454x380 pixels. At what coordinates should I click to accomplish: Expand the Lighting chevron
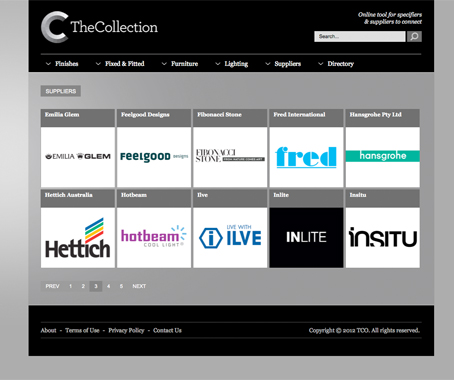218,64
